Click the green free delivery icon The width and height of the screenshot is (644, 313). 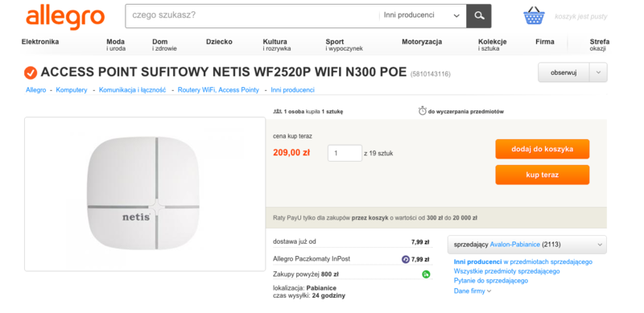click(x=426, y=274)
